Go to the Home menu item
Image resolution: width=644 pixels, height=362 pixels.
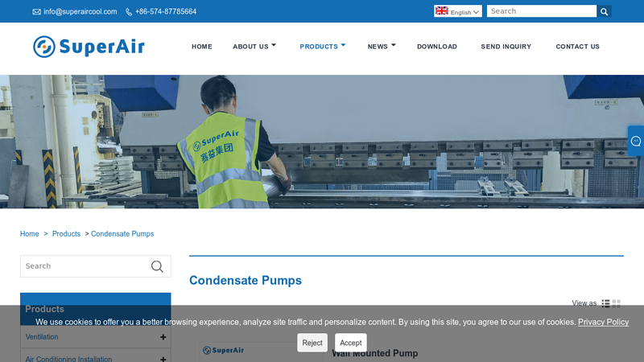[x=202, y=47]
